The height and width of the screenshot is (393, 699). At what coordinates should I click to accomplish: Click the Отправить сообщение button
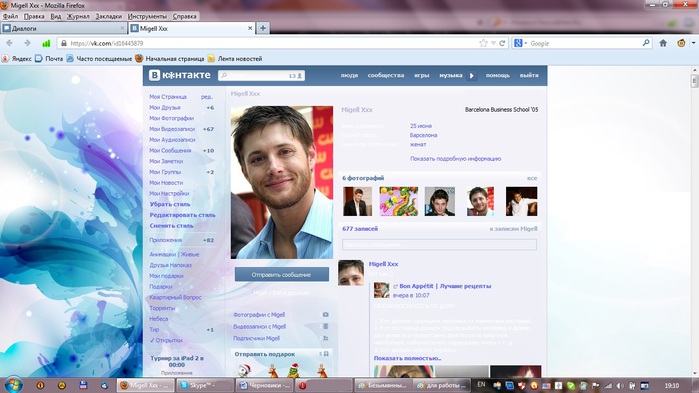282,274
